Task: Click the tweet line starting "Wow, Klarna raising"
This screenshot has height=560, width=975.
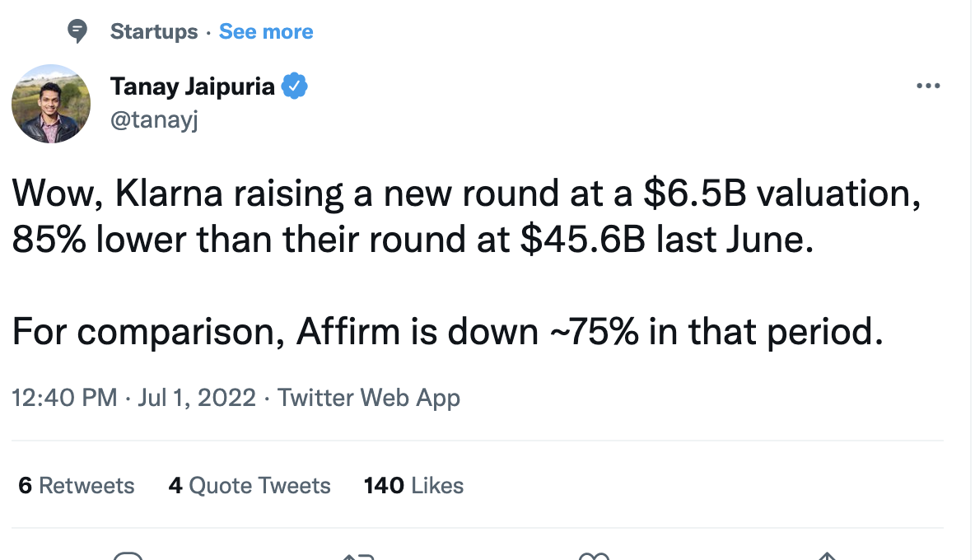Action: [465, 194]
